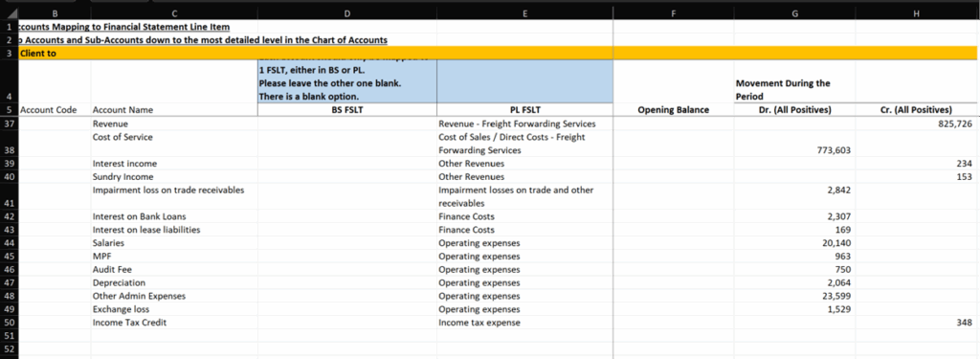The height and width of the screenshot is (359, 980).
Task: Click the 'Opening Balance' header cell
Action: (673, 110)
